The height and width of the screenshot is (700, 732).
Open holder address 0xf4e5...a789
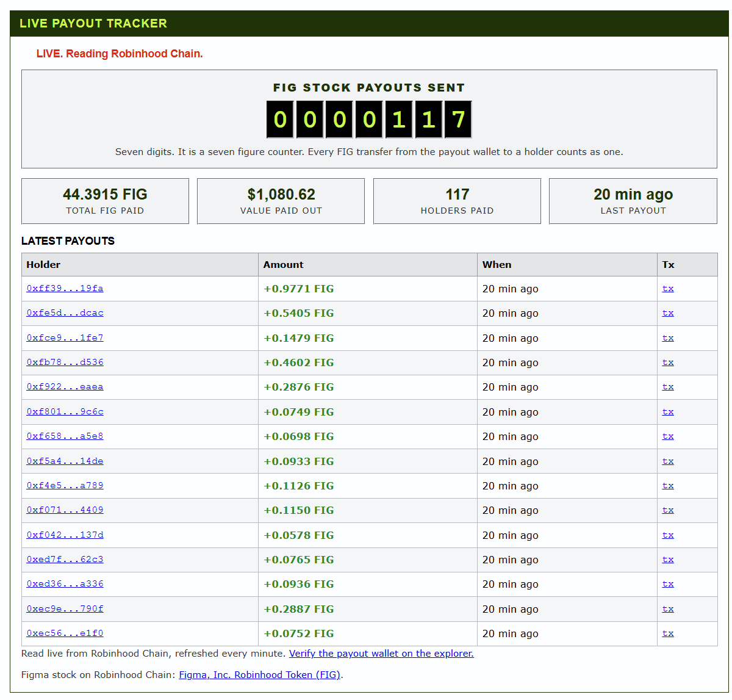coord(65,485)
